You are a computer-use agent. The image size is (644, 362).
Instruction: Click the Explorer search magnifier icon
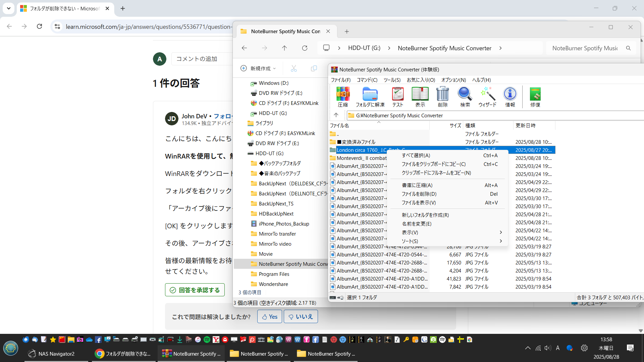(x=629, y=48)
